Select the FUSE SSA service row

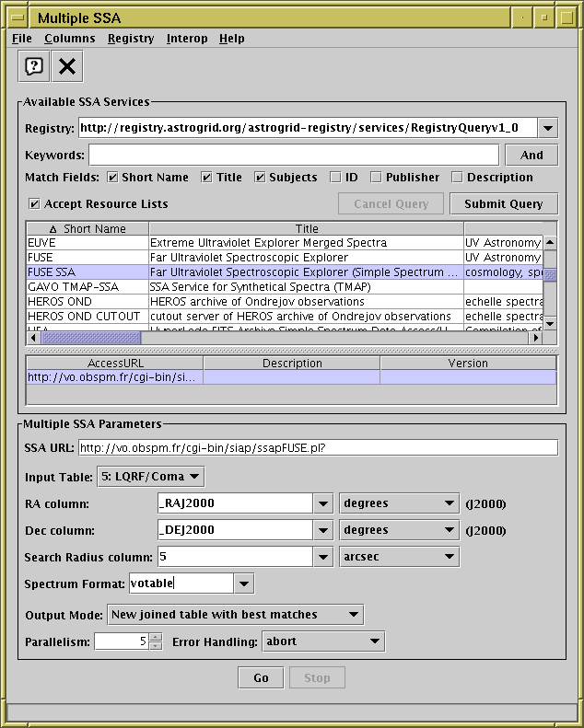pos(285,272)
